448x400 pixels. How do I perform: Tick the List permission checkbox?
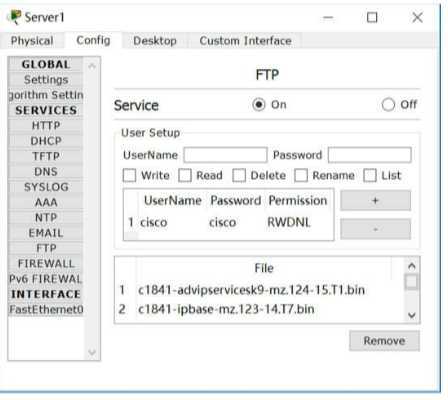(370, 175)
